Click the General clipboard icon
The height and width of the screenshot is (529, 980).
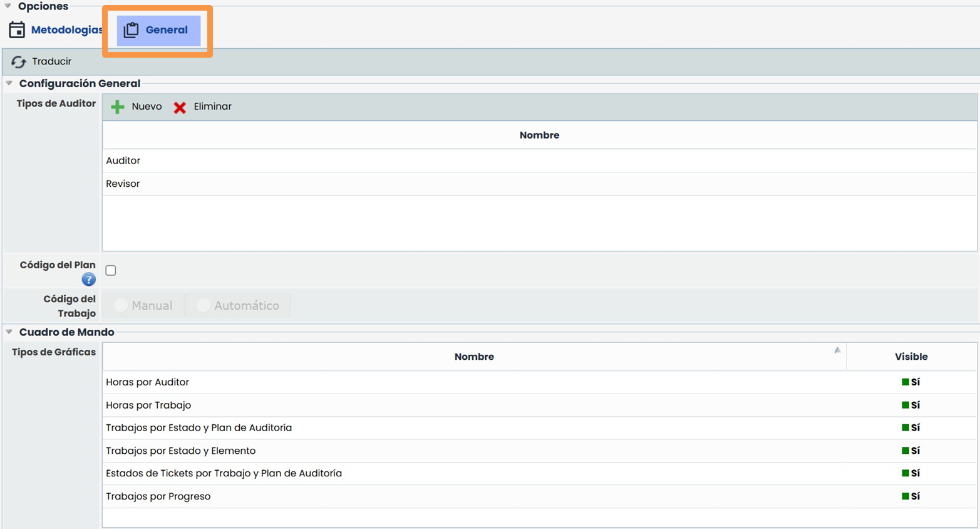coord(131,30)
